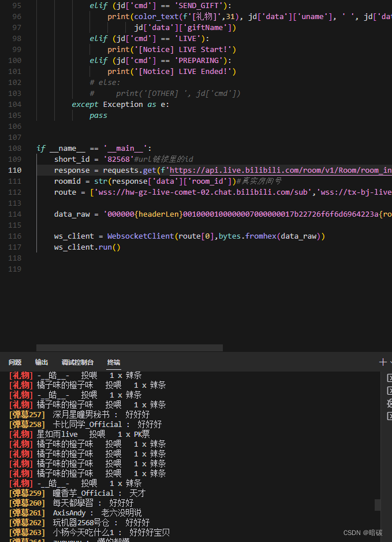Select the 终端 panel tab
Screen dimensions: 392x542
(114, 362)
